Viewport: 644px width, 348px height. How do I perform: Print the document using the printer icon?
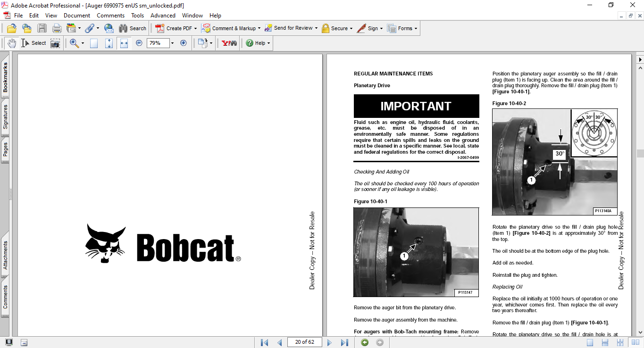coord(57,28)
